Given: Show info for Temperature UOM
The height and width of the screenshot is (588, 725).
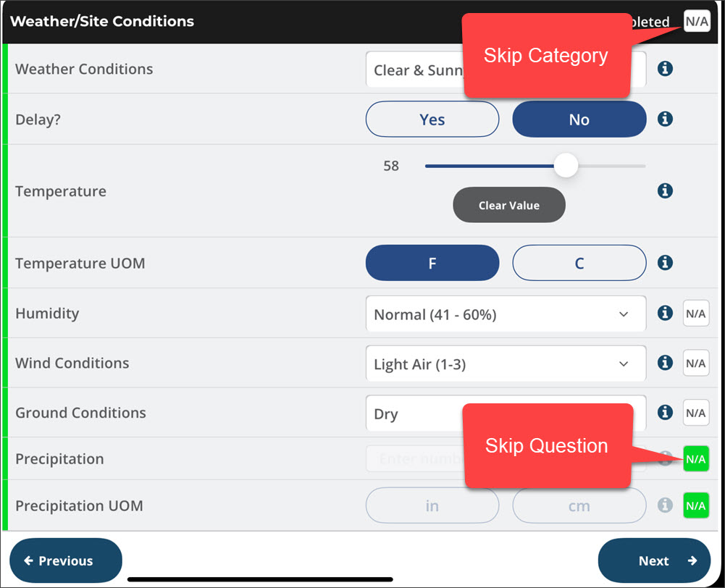Looking at the screenshot, I should (x=665, y=262).
